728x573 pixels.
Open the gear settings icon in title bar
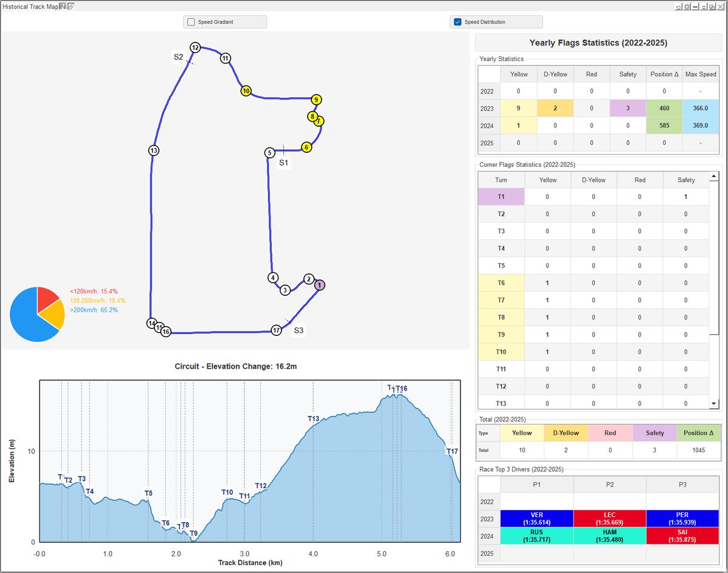pos(687,7)
